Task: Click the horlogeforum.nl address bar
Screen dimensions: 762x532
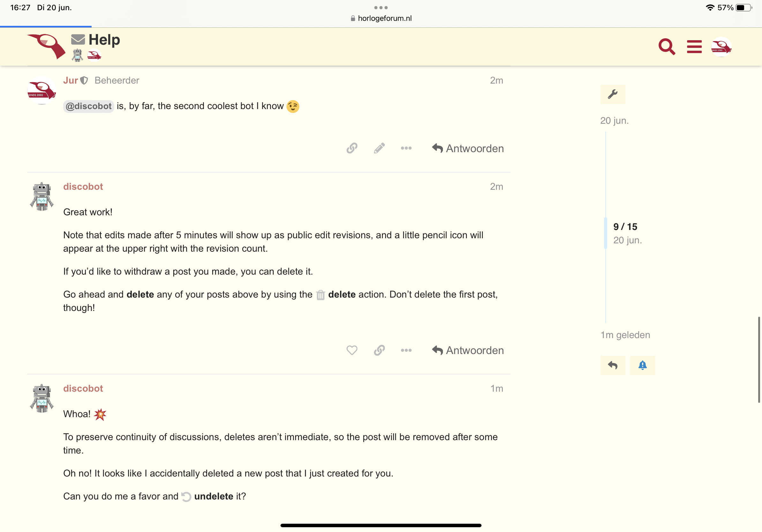Action: [381, 18]
